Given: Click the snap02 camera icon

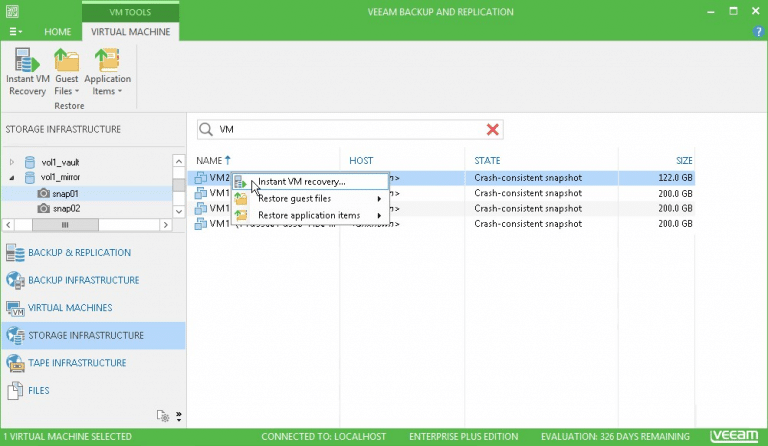Looking at the screenshot, I should coord(44,209).
